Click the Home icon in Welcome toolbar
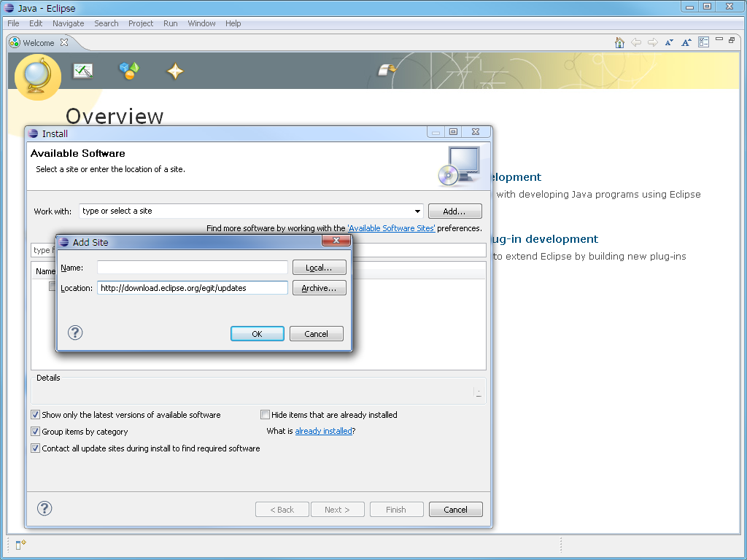747x560 pixels. pyautogui.click(x=619, y=42)
